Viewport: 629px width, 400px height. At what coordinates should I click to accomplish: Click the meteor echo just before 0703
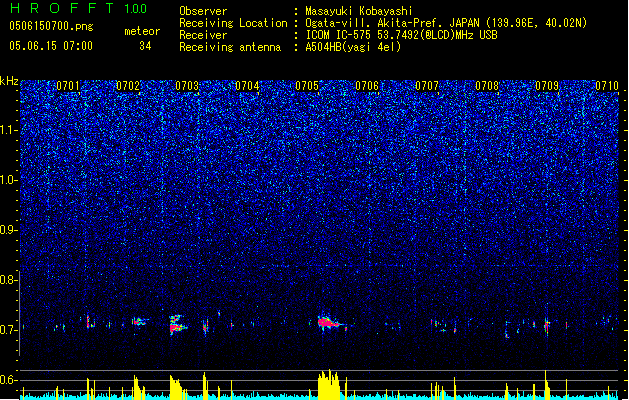pos(177,325)
